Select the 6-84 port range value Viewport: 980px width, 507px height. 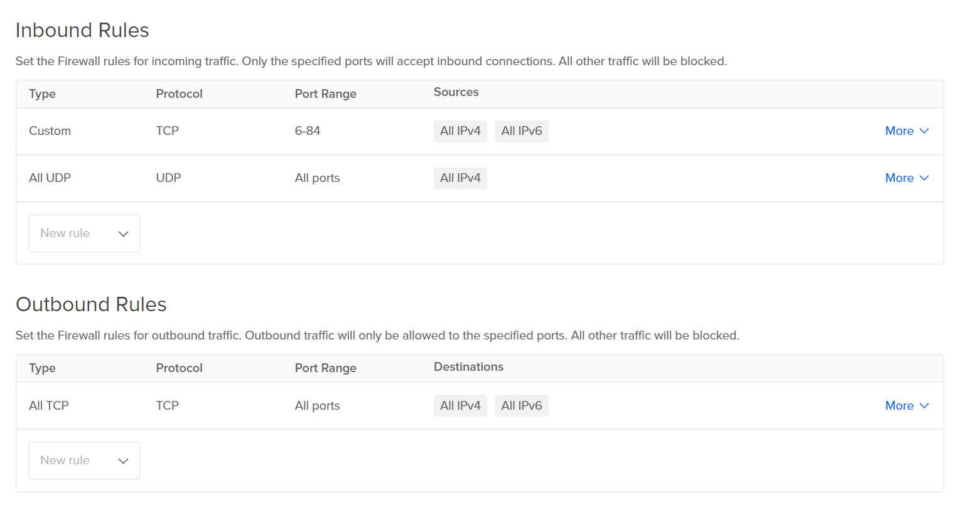(x=308, y=131)
